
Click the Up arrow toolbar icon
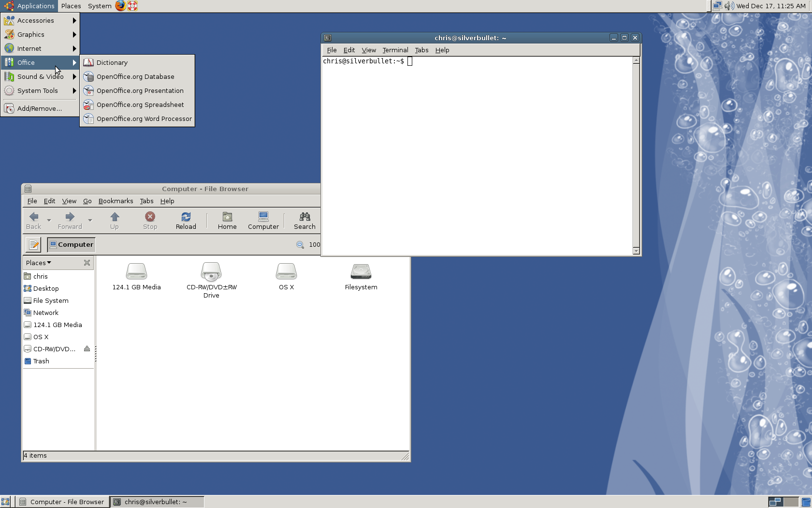(x=115, y=221)
